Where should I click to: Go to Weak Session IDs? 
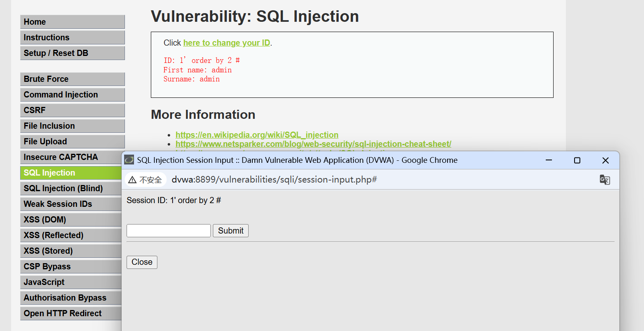(x=71, y=204)
